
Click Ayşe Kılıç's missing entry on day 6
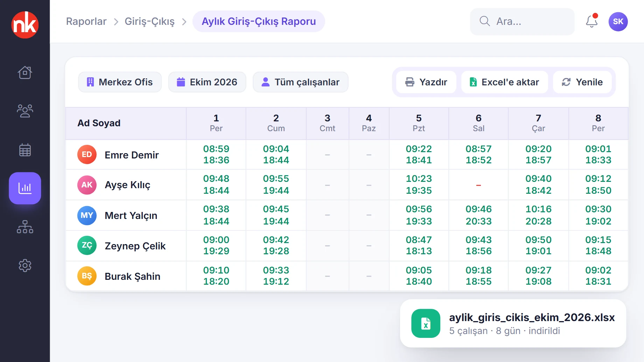coord(479,185)
